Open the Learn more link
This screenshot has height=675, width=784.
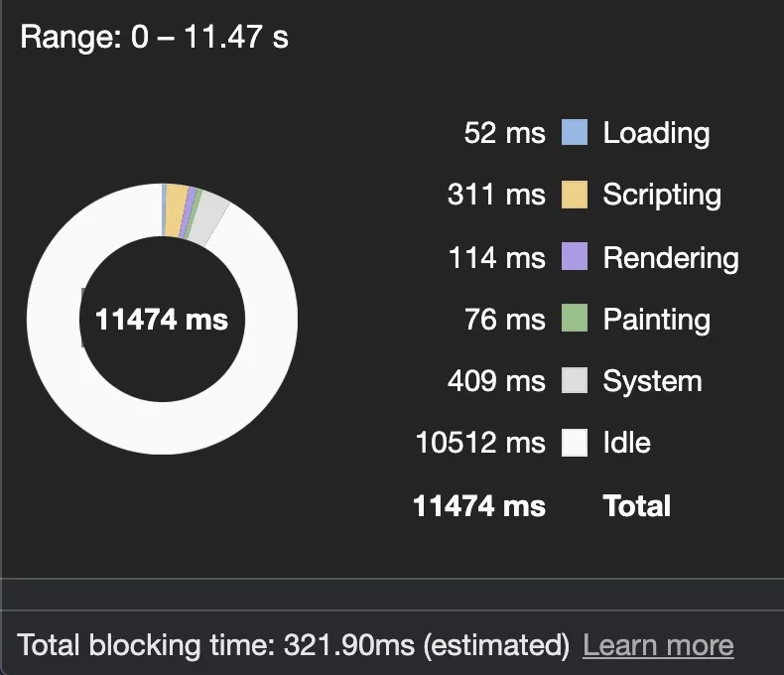pos(658,645)
